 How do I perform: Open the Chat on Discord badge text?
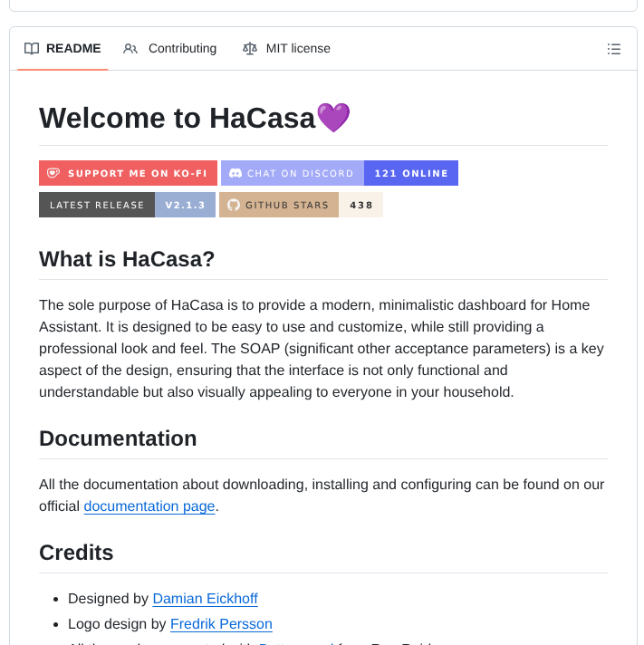(x=300, y=173)
